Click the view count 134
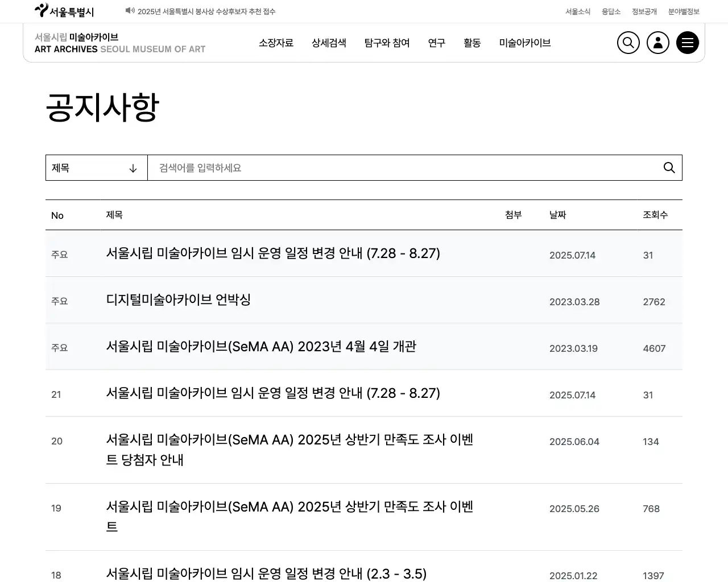728x582 pixels. click(x=651, y=442)
